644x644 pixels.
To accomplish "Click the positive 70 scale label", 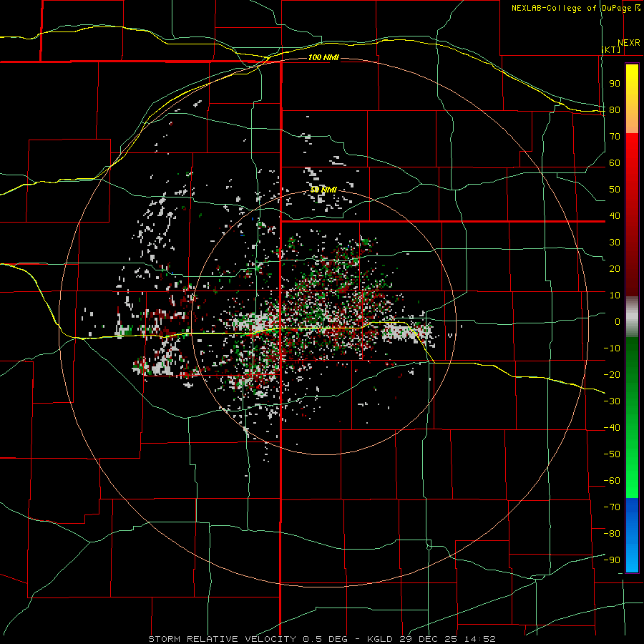I will pyautogui.click(x=615, y=137).
